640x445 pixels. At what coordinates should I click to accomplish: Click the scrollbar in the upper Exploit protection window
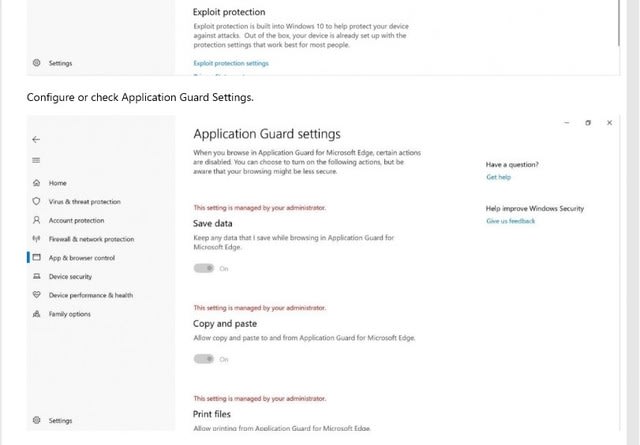click(619, 23)
